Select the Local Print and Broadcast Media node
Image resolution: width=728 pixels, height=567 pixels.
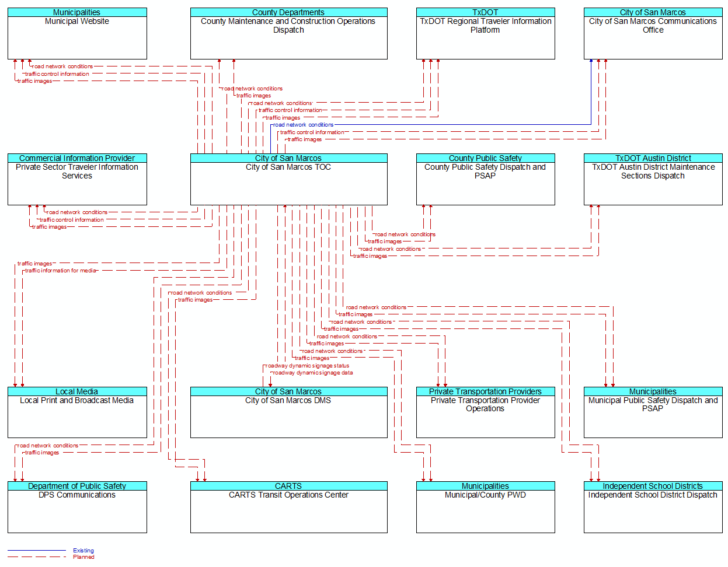[77, 412]
